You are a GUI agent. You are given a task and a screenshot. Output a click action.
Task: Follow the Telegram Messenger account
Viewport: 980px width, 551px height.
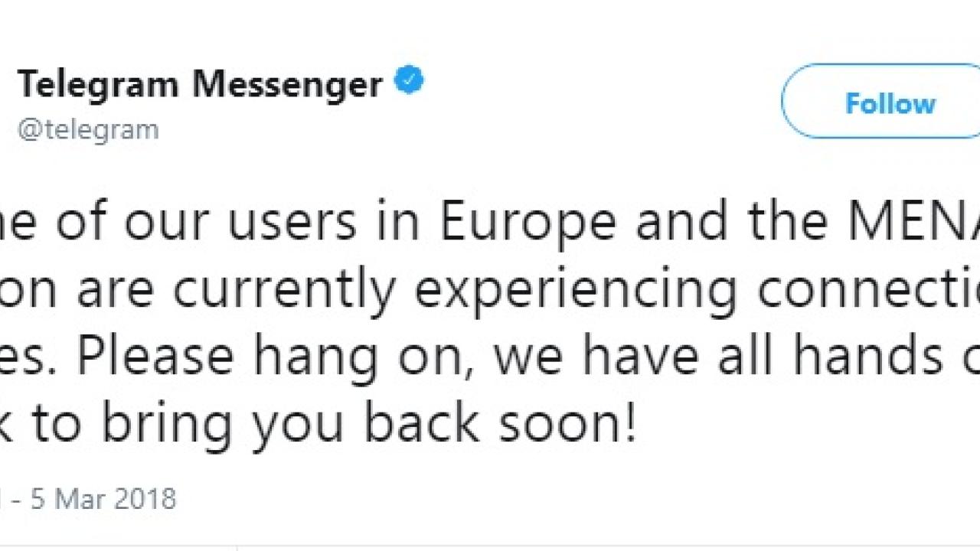click(880, 102)
